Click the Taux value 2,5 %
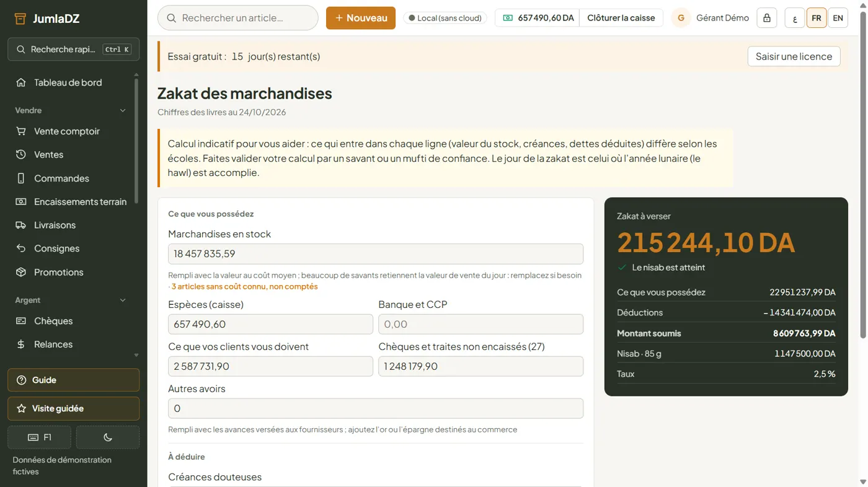The height and width of the screenshot is (487, 868). 825,374
